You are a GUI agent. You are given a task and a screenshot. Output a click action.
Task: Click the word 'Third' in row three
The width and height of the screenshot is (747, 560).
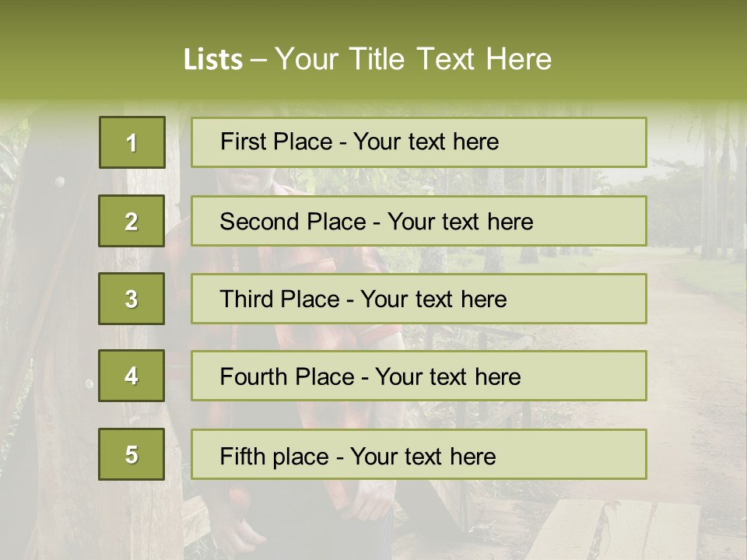coord(247,299)
